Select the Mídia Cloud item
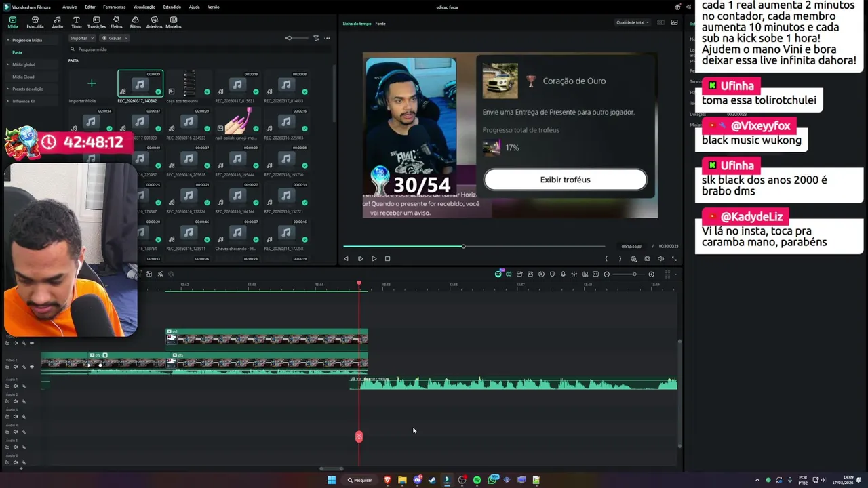 [23, 77]
